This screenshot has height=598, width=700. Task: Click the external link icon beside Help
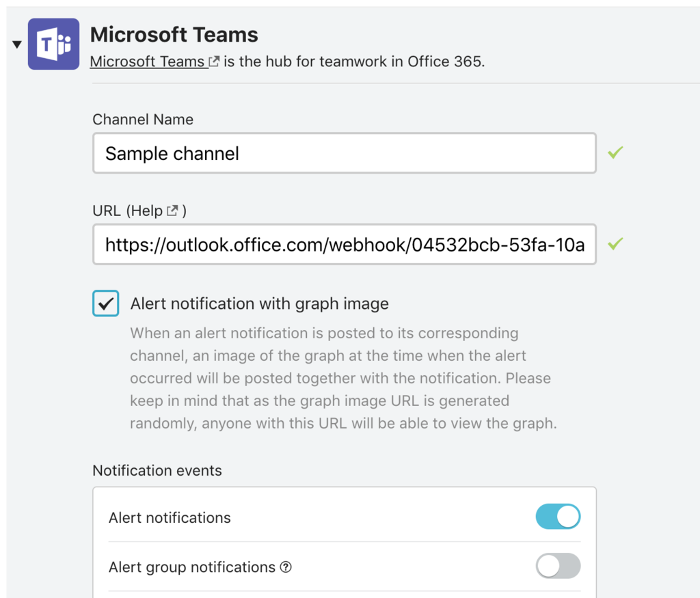click(x=172, y=210)
